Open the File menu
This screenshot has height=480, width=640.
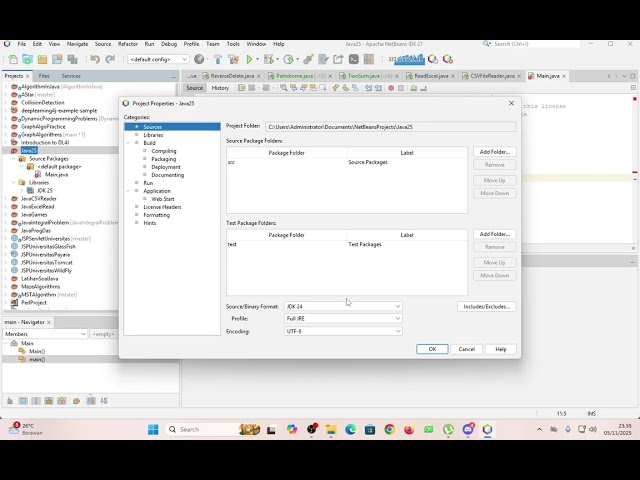tap(22, 44)
